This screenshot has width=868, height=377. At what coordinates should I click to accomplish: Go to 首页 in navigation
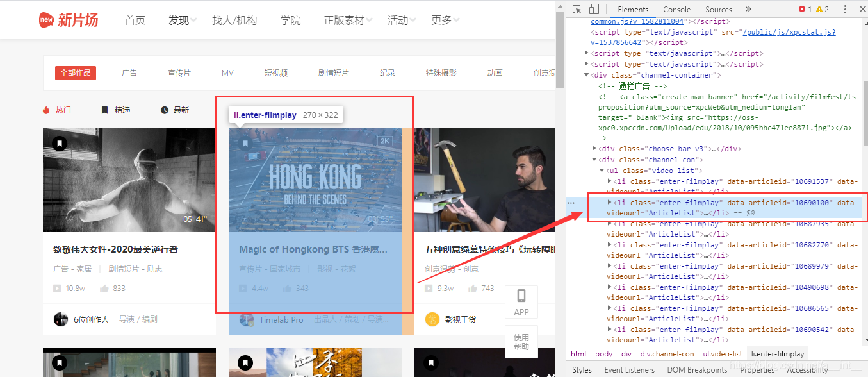tap(135, 21)
